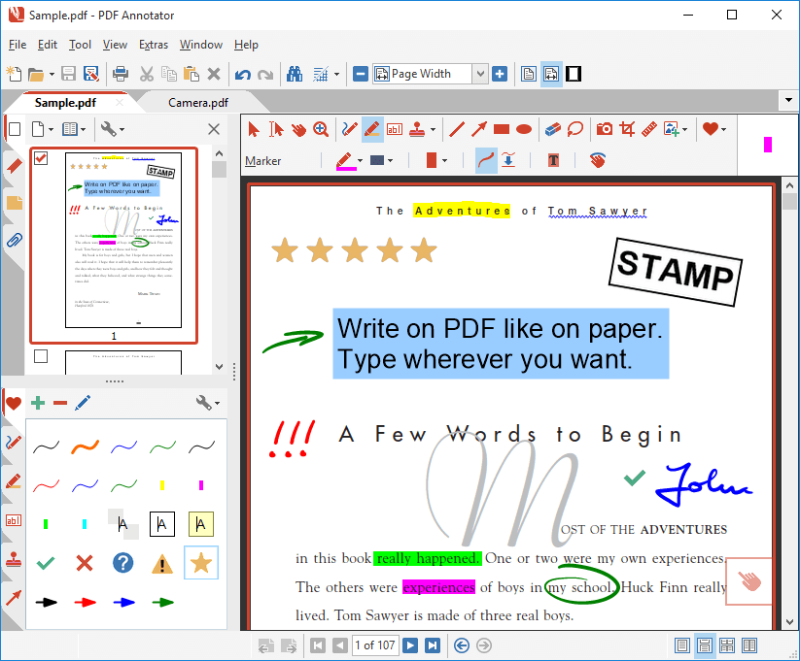Image resolution: width=800 pixels, height=661 pixels.
Task: Go to next page in navigation bar
Action: click(410, 645)
